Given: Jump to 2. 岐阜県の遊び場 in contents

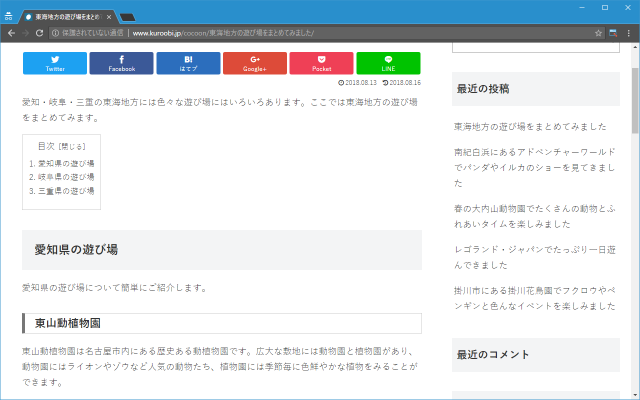Looking at the screenshot, I should click(x=66, y=177).
